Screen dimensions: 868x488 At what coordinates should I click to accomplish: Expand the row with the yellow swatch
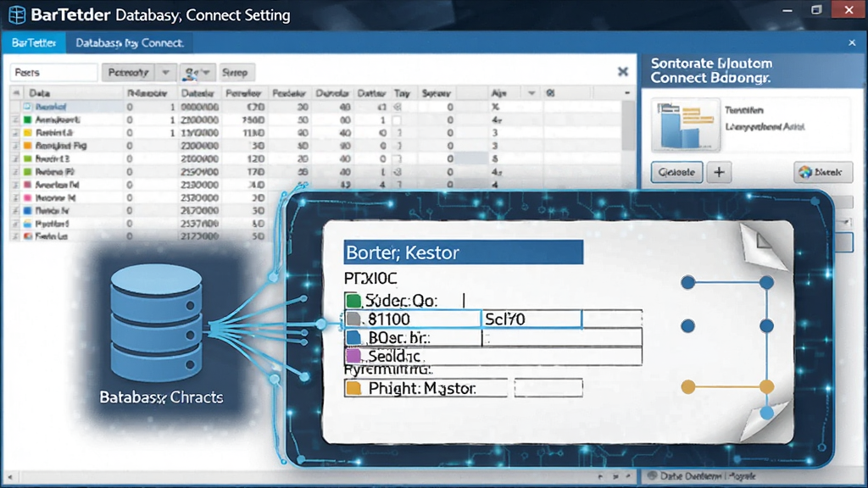15,133
